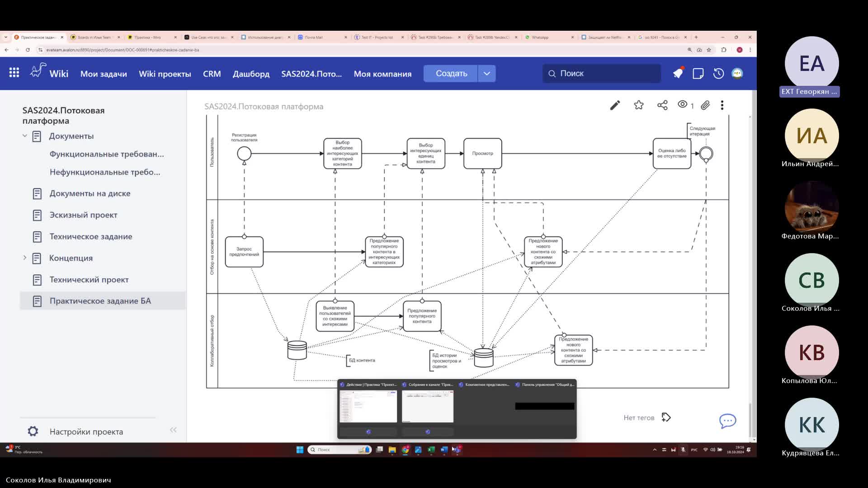Image resolution: width=868 pixels, height=488 pixels.
Task: Click Нет тегов label
Action: [x=639, y=418]
